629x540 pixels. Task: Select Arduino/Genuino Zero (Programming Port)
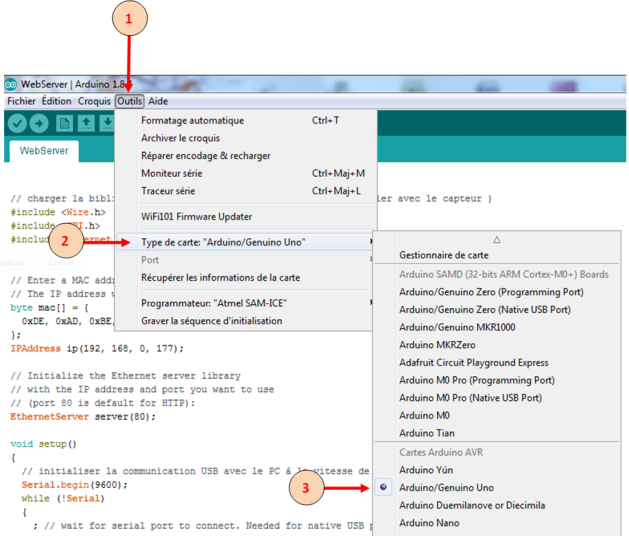[497, 292]
